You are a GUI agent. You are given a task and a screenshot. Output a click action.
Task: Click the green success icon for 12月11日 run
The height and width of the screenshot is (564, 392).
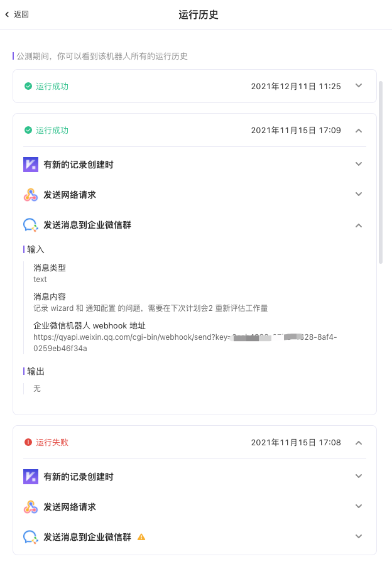click(x=28, y=86)
